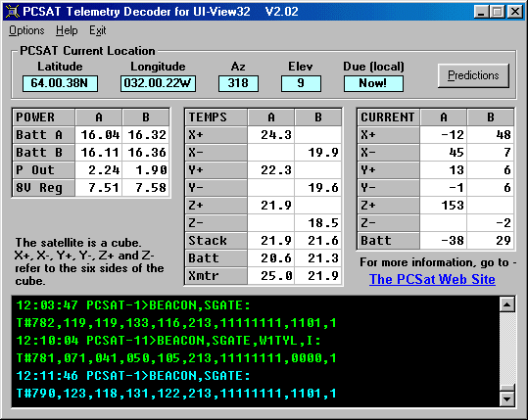Select current Z- value -2
The width and height of the screenshot is (528, 420).
coord(491,223)
